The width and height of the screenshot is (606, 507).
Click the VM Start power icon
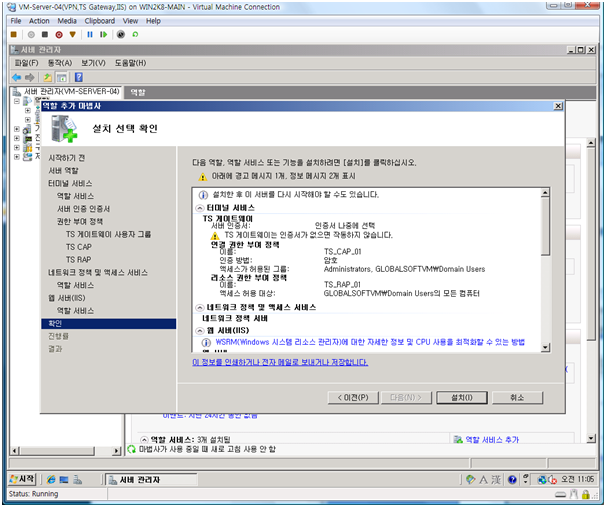tap(31, 35)
